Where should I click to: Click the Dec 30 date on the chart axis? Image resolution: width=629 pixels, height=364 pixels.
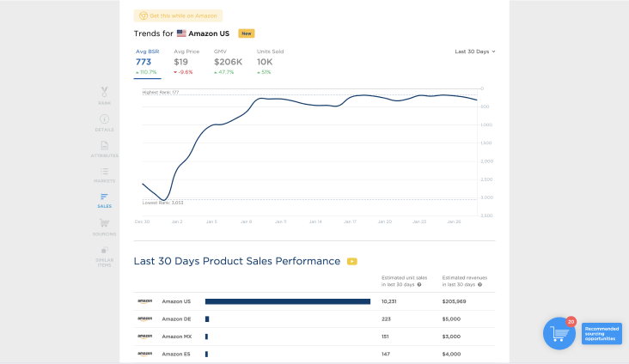[x=142, y=221]
